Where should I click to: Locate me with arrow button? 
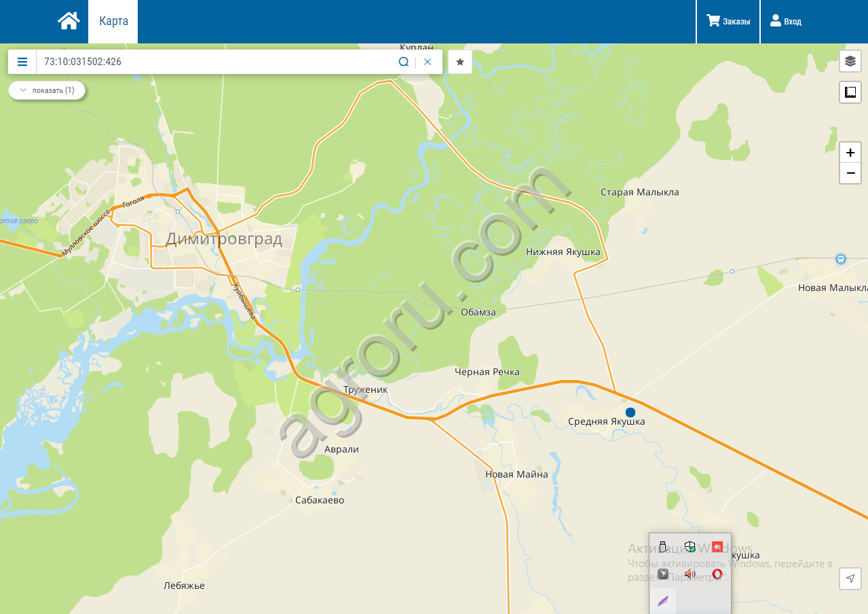(850, 578)
